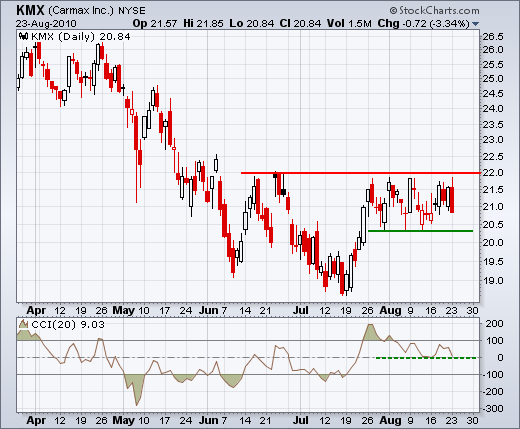The height and width of the screenshot is (429, 520).
Task: Click the 'KMX (Daily) 20.84' legend label
Action: click(x=81, y=36)
